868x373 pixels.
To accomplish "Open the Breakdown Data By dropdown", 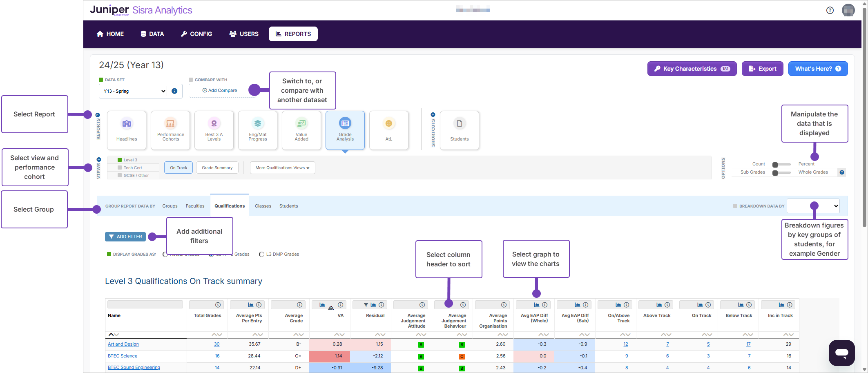I will (x=813, y=206).
